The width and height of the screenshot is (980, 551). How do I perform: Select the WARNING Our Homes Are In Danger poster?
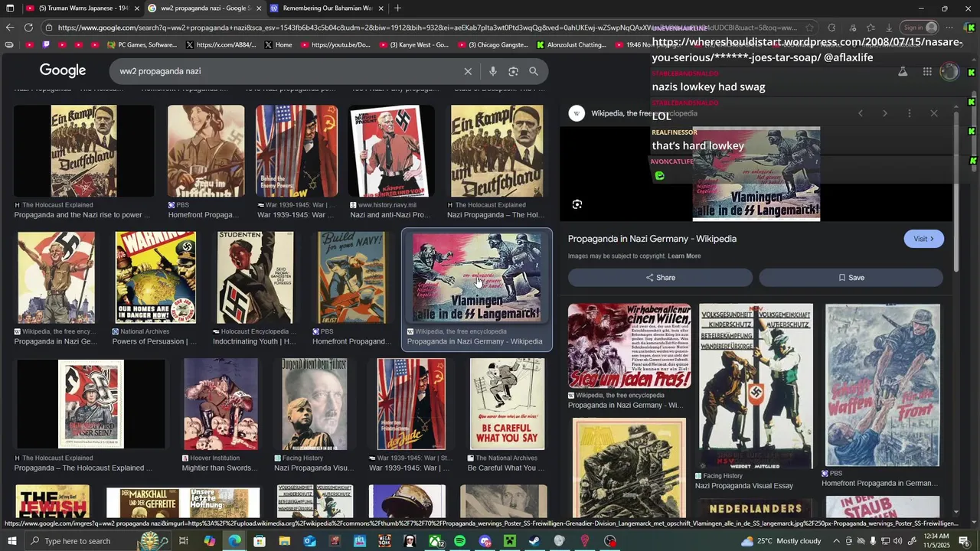pos(155,278)
